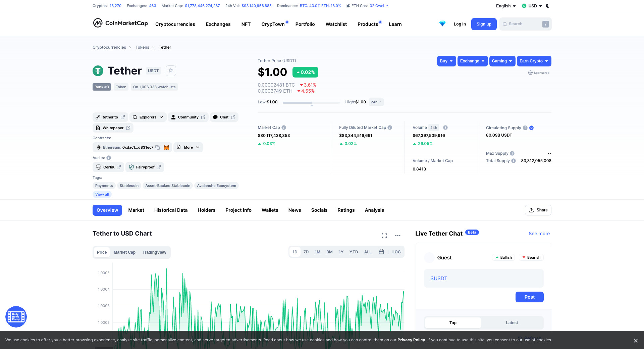Viewport: 644px width, 349px height.
Task: Open the chart's three-dot options menu
Action: (x=398, y=236)
